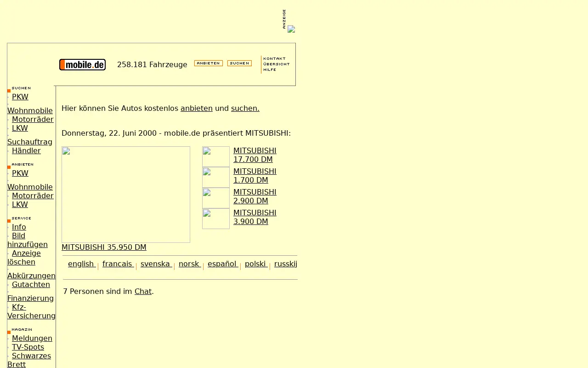Screen dimensions: 588x368
Task: Switch language to norsk
Action: point(190,264)
